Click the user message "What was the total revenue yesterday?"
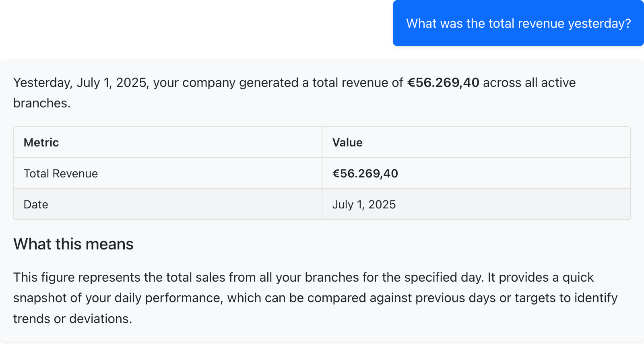This screenshot has width=644, height=344. pos(518,23)
